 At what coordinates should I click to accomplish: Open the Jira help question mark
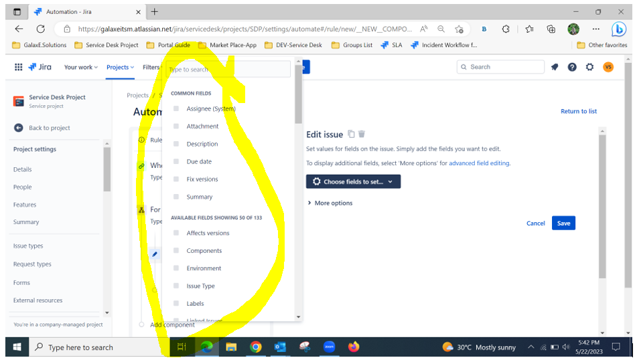coord(572,67)
